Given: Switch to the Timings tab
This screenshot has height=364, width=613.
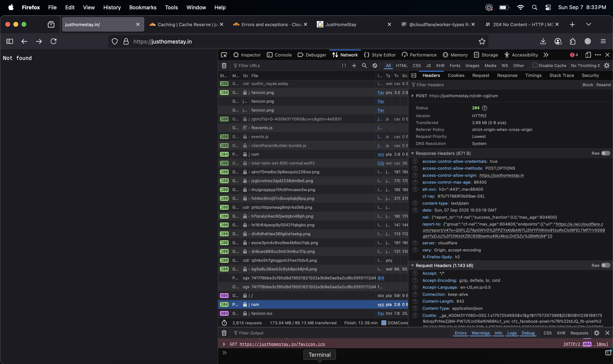Looking at the screenshot, I should point(533,76).
